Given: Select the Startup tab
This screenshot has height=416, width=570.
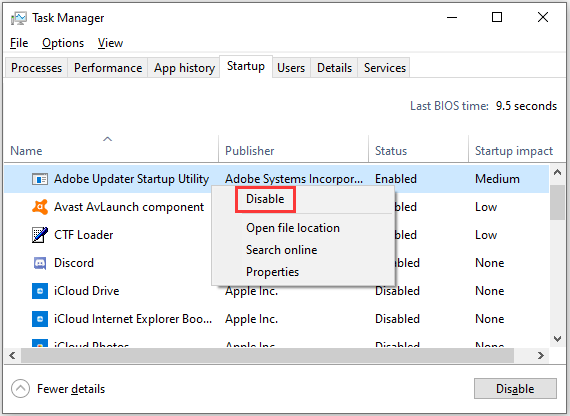Looking at the screenshot, I should tap(246, 66).
